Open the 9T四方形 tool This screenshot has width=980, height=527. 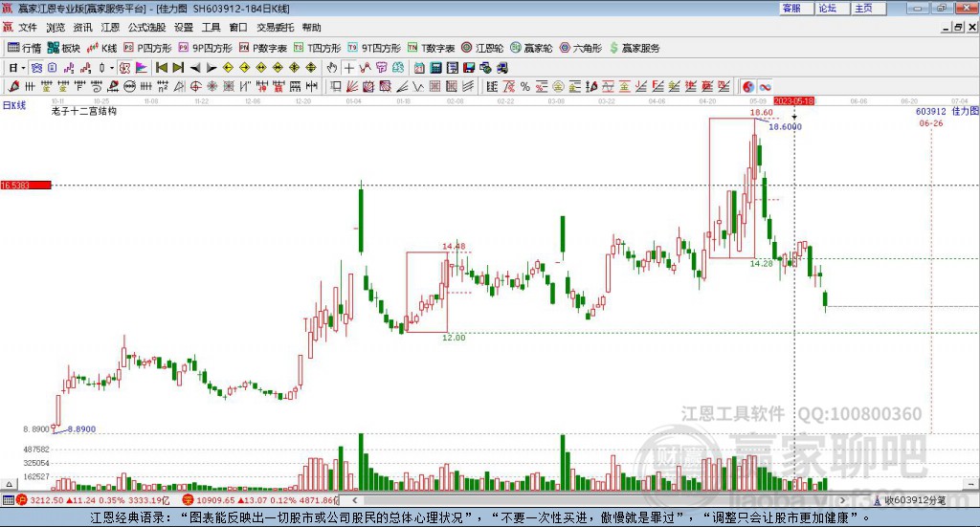click(x=374, y=48)
